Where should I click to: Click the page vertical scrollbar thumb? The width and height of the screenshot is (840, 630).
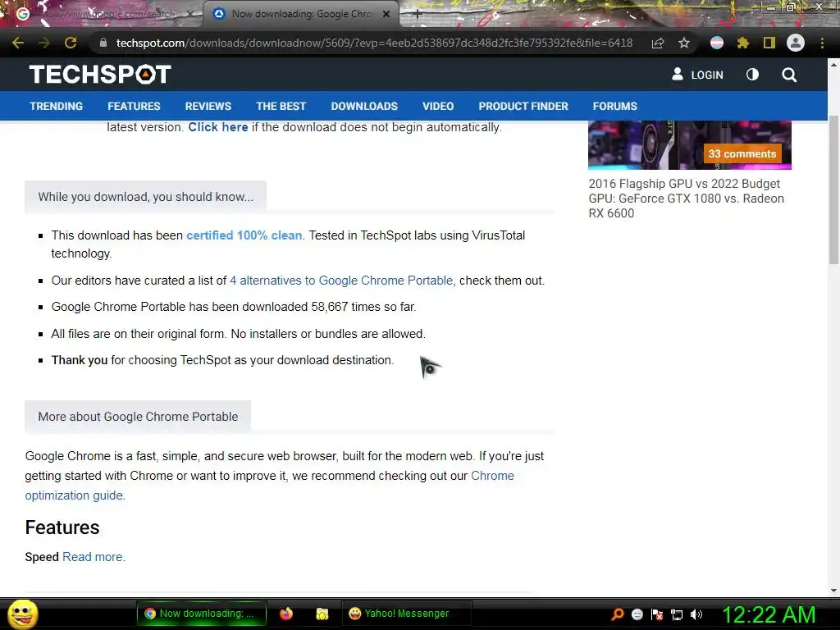833,190
